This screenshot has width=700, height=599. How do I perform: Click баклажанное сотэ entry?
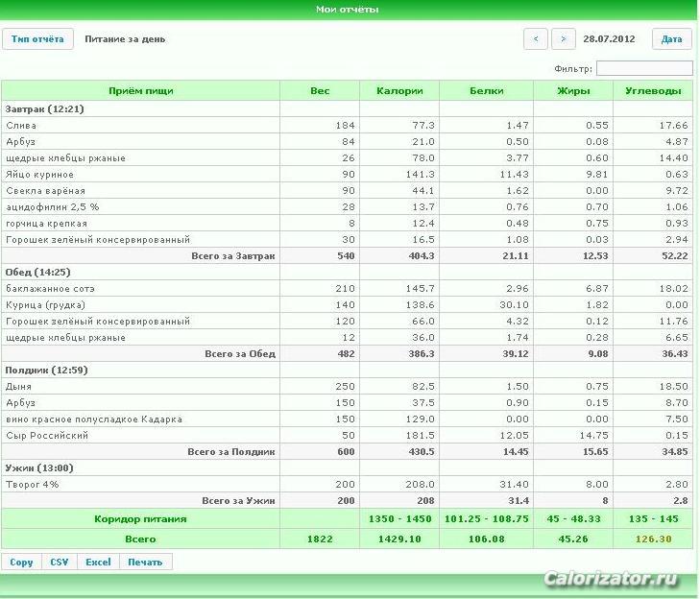(x=50, y=289)
